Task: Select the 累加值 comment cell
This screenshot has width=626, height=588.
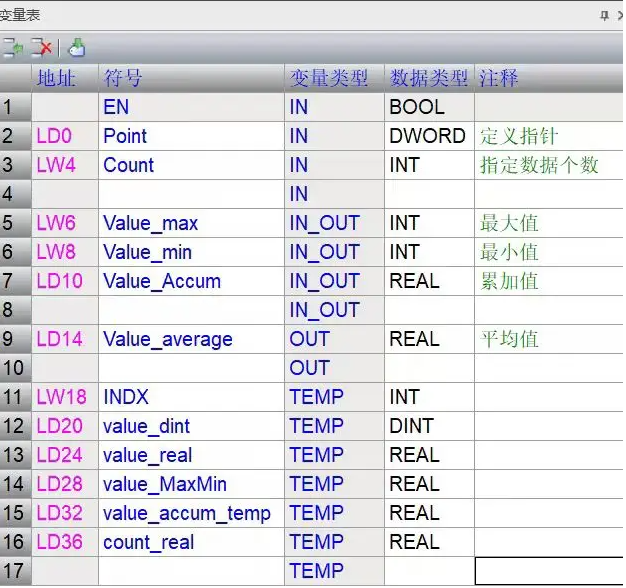Action: (549, 281)
